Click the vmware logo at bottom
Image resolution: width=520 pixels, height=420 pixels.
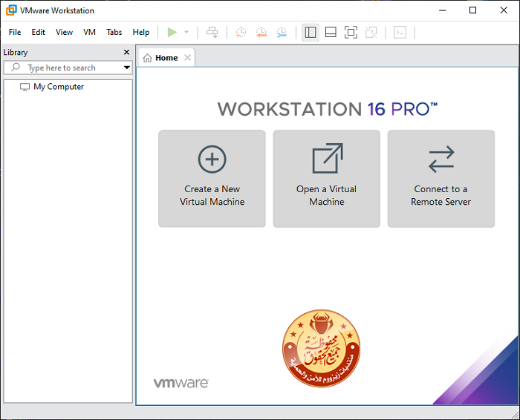pos(181,383)
